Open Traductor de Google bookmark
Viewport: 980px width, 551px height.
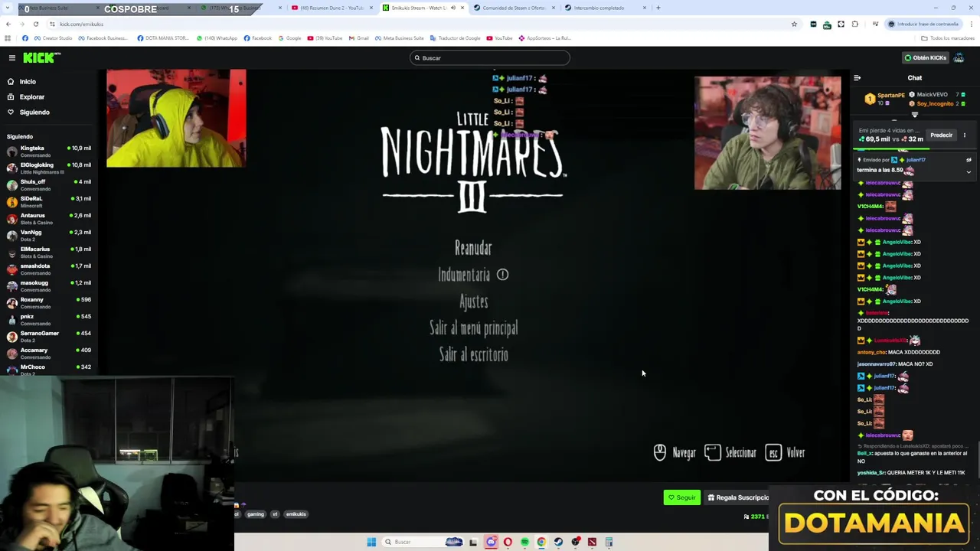coord(456,38)
